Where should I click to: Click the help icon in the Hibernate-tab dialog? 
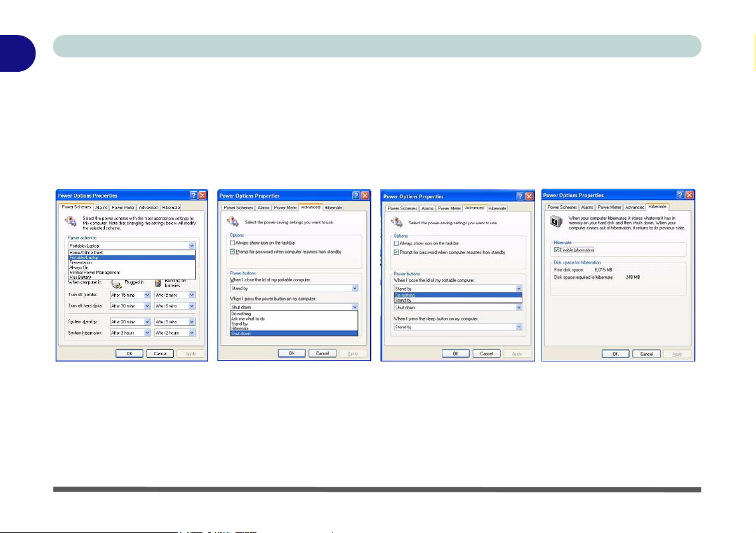tap(680, 195)
